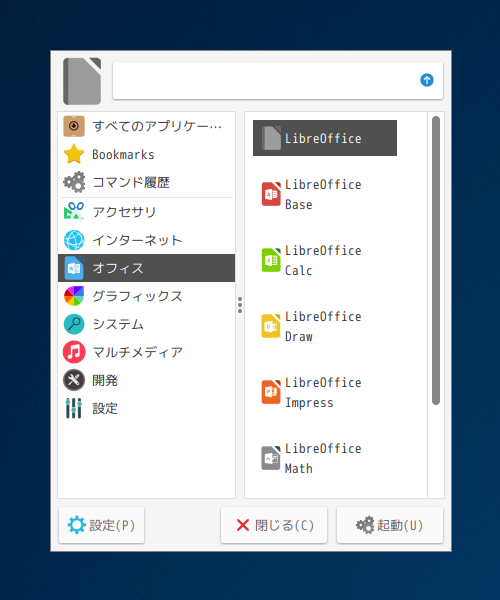Select the オフィス category
The width and height of the screenshot is (500, 600).
click(147, 268)
